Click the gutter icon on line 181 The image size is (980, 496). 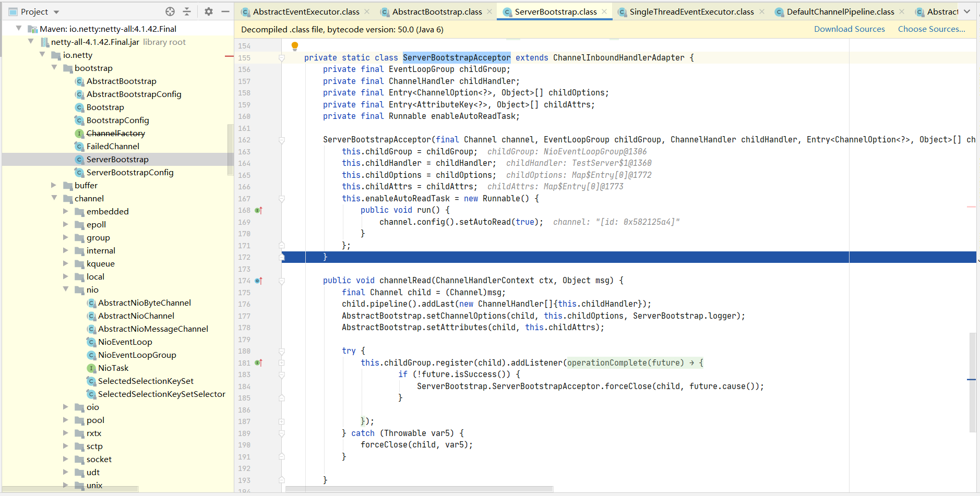tap(258, 362)
